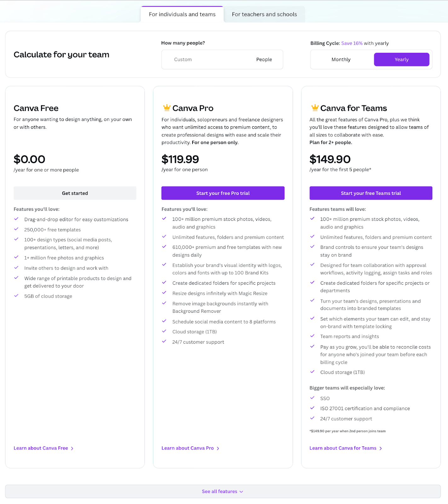Click the chevron next to Learn about Canva for Teams

tap(381, 448)
